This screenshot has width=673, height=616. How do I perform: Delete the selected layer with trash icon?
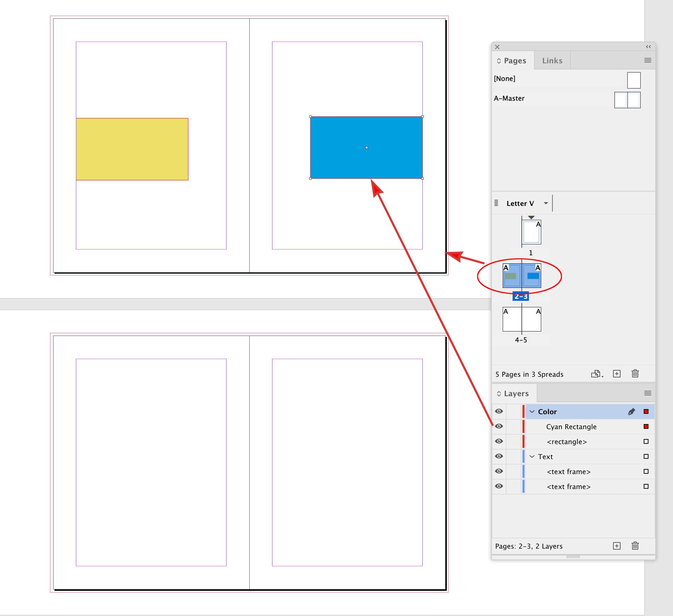point(635,546)
